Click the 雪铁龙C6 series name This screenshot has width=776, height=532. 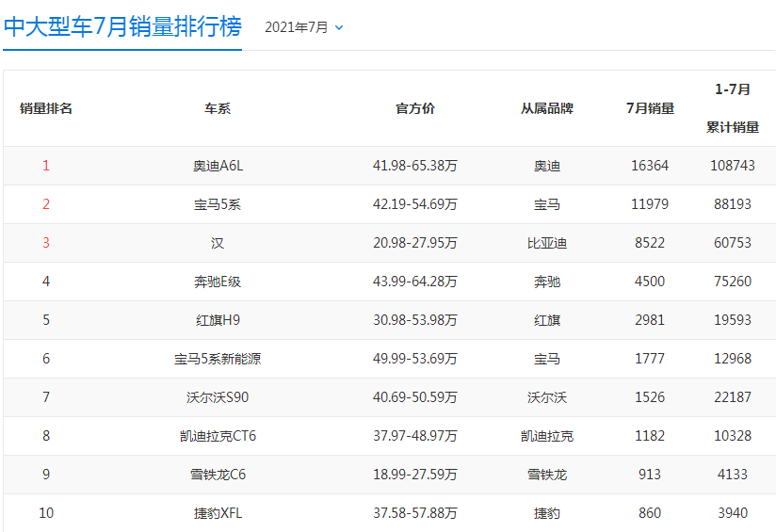pyautogui.click(x=218, y=475)
